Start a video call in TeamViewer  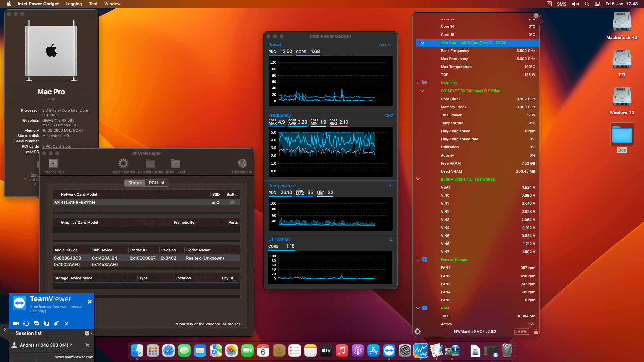pyautogui.click(x=16, y=323)
